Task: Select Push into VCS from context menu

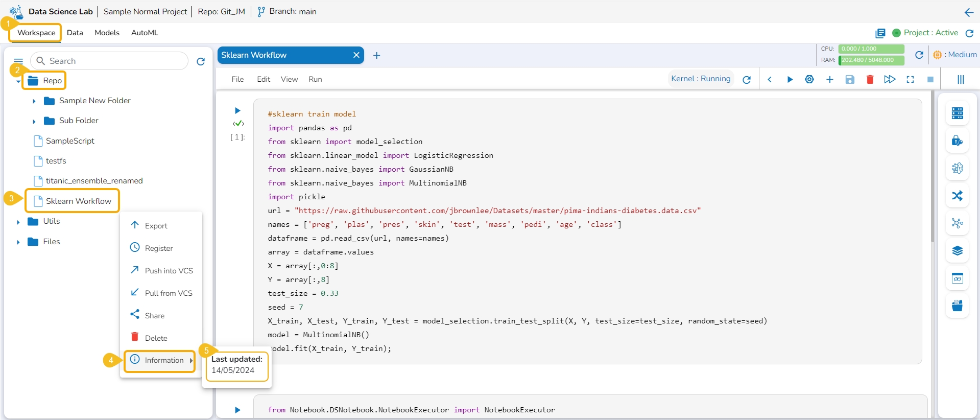Action: click(169, 271)
